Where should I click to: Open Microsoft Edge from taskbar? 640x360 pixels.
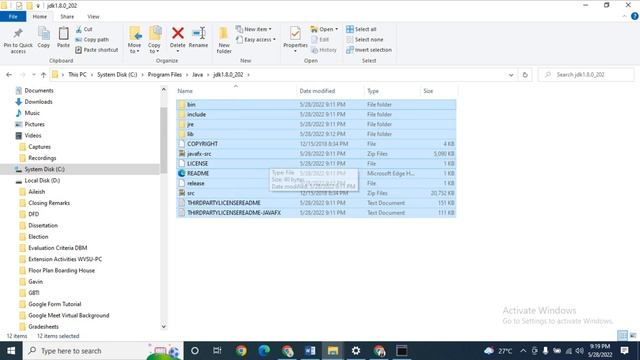pos(264,351)
